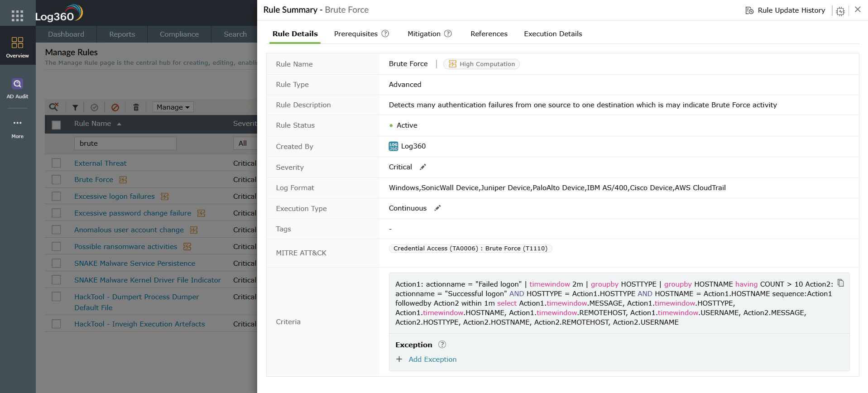This screenshot has width=868, height=393.
Task: Check the External Threat row checkbox
Action: click(x=56, y=163)
